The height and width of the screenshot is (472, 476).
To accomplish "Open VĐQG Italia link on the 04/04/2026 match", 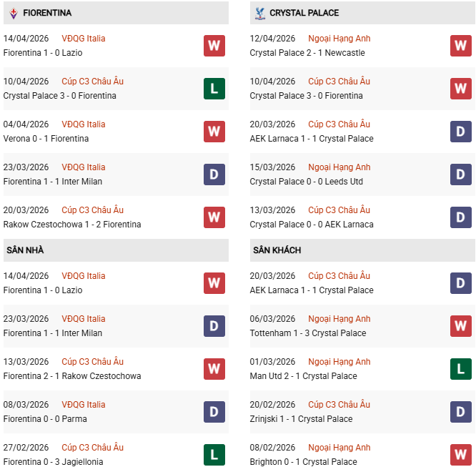I will [x=83, y=124].
